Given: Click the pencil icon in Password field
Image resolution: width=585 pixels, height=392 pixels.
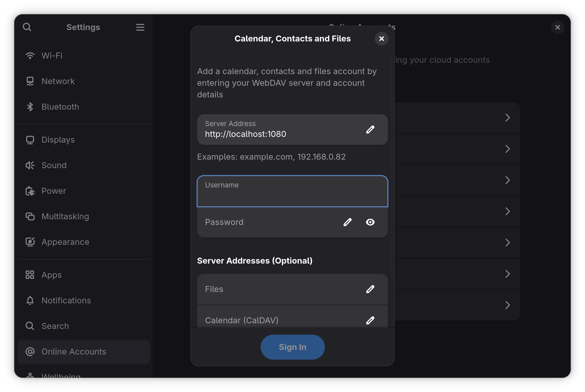Looking at the screenshot, I should (347, 222).
